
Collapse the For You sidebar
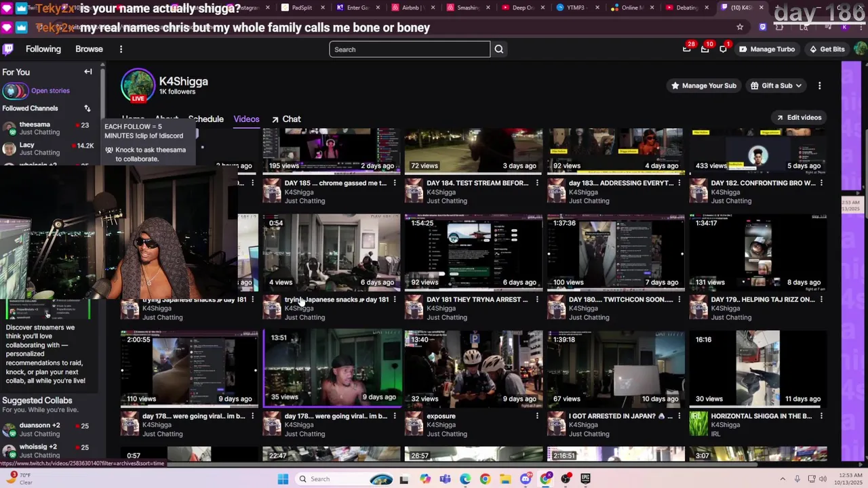point(87,72)
